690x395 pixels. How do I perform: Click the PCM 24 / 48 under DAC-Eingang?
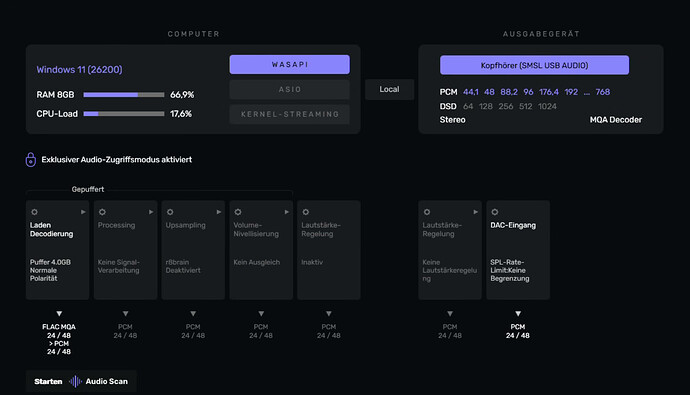tap(518, 331)
